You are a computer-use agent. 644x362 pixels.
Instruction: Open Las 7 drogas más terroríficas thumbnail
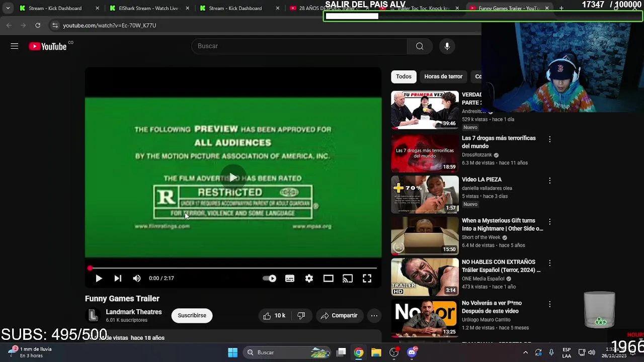coord(425,153)
